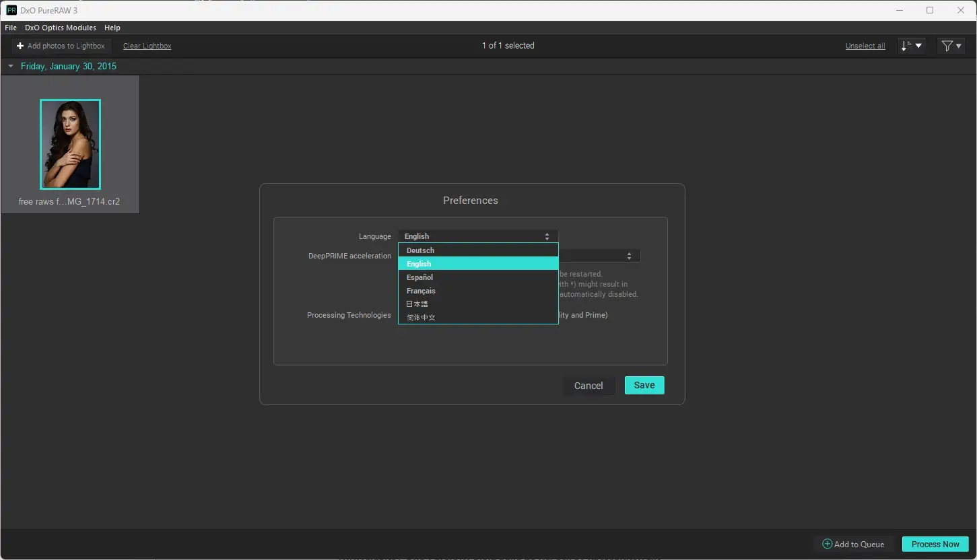Click the Processing Technologies label

pos(349,315)
